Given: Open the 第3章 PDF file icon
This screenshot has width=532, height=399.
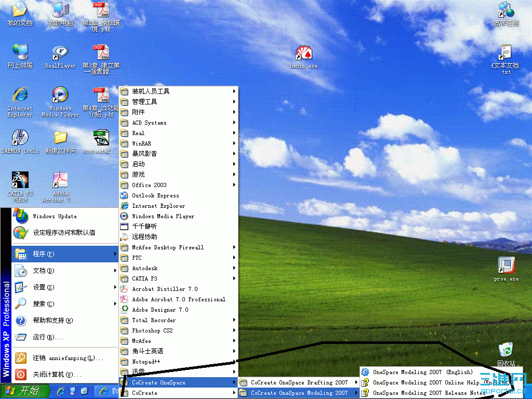Looking at the screenshot, I should tap(101, 59).
